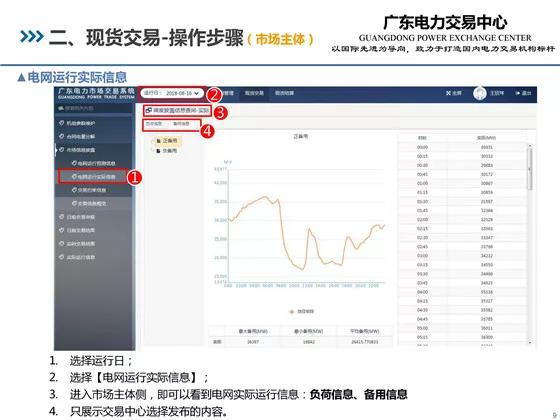Viewport: 560px width, 420px height.
Task: Select 电网运行实际信息 in the sidebar
Action: pyautogui.click(x=93, y=177)
